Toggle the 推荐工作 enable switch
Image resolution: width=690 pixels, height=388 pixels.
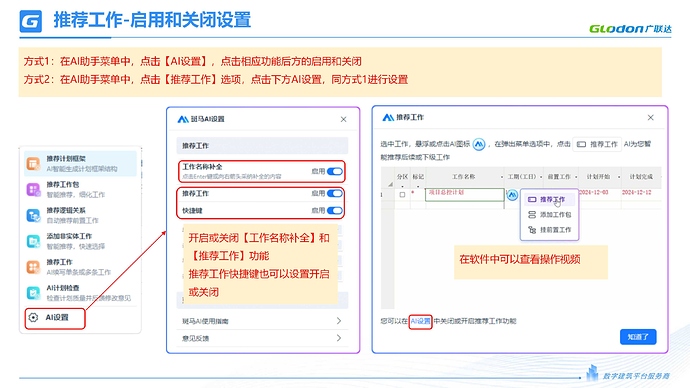coord(334,193)
